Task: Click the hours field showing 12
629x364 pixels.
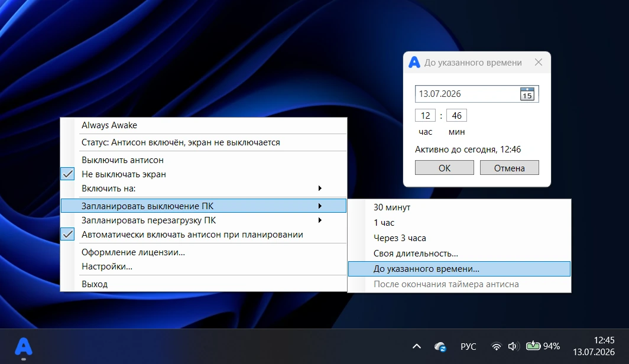Action: [425, 115]
